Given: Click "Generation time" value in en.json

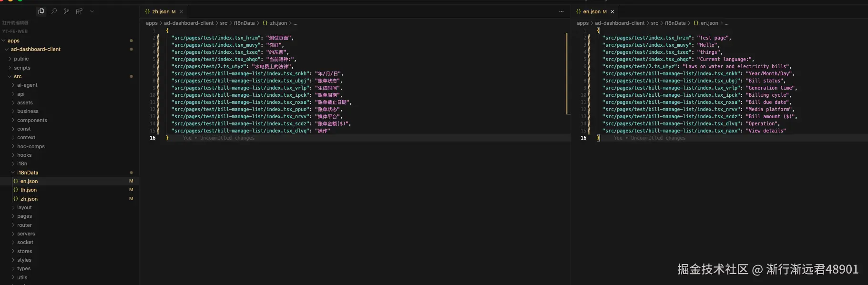Looking at the screenshot, I should click(770, 88).
